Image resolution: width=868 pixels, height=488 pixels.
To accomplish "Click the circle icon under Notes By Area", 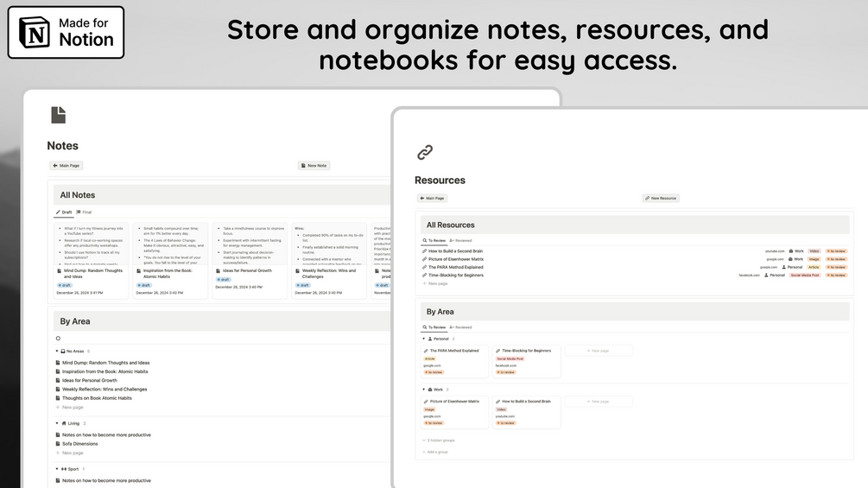I will pyautogui.click(x=58, y=339).
